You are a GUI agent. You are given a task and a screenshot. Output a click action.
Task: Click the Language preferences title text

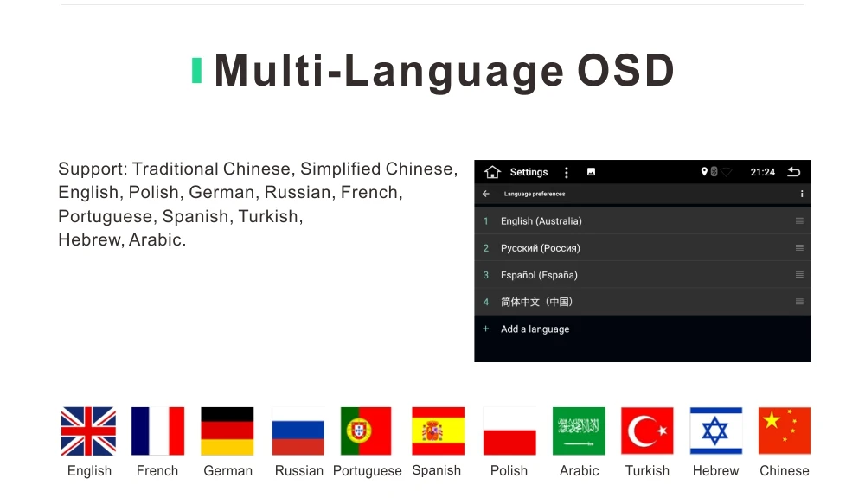click(535, 194)
